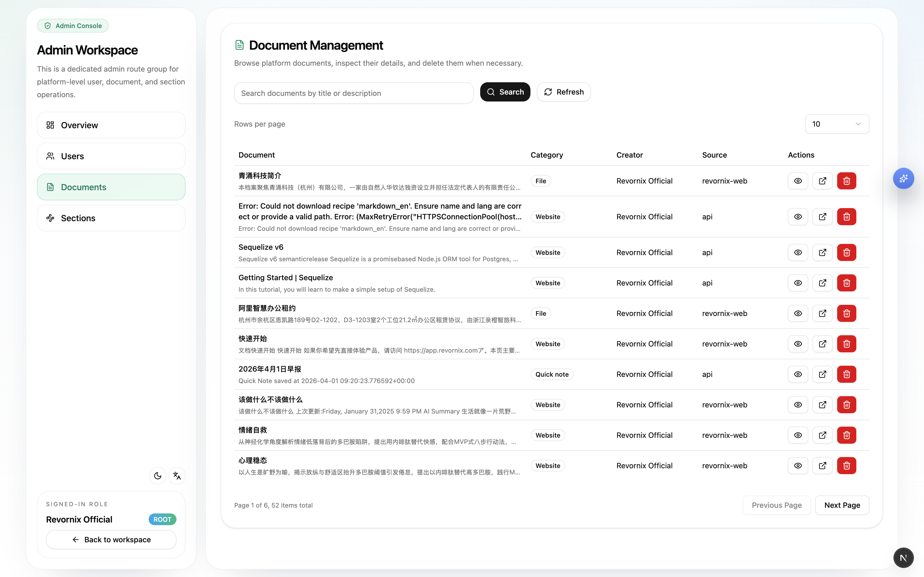Open the language translation switcher
924x577 pixels.
coord(177,475)
